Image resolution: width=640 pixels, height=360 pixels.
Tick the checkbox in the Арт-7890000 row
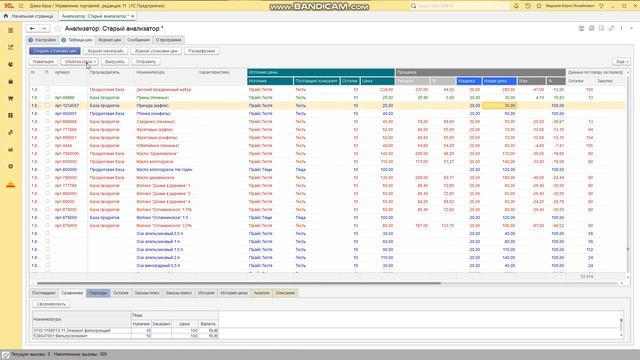pos(47,153)
